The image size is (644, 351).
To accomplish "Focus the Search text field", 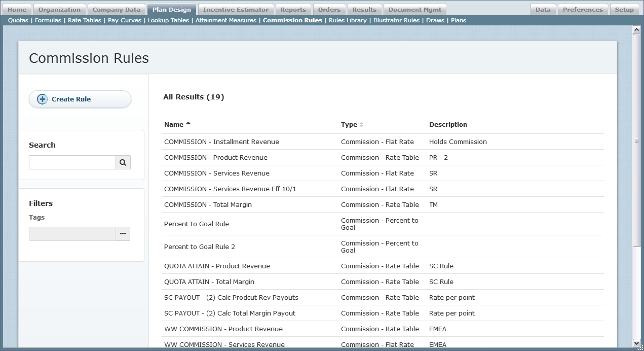I will pyautogui.click(x=72, y=162).
